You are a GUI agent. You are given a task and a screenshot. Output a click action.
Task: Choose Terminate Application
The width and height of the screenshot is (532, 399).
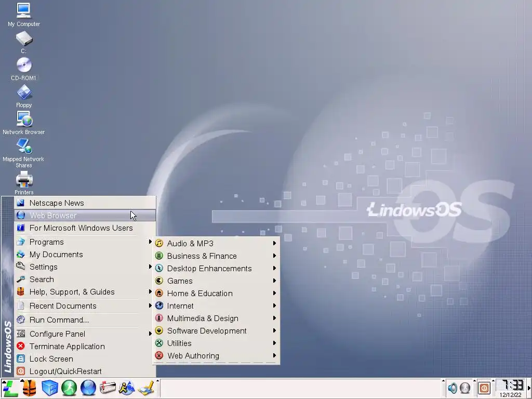[x=85, y=347]
